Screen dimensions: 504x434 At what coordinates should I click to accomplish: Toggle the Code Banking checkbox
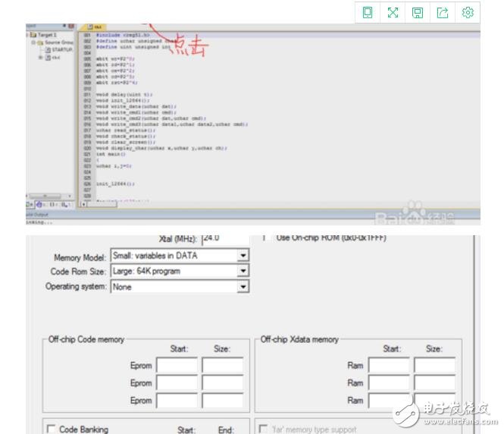tap(52, 429)
